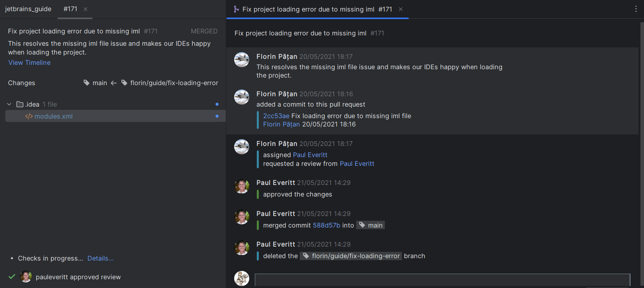Open the vertical three-dots options menu
The height and width of the screenshot is (288, 644).
click(636, 9)
